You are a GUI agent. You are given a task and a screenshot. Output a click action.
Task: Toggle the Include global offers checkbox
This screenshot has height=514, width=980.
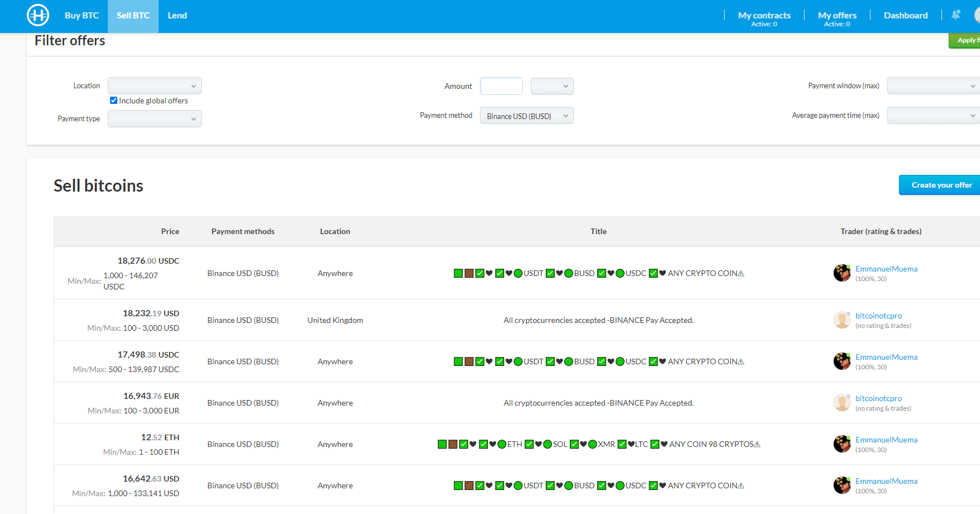coord(114,101)
